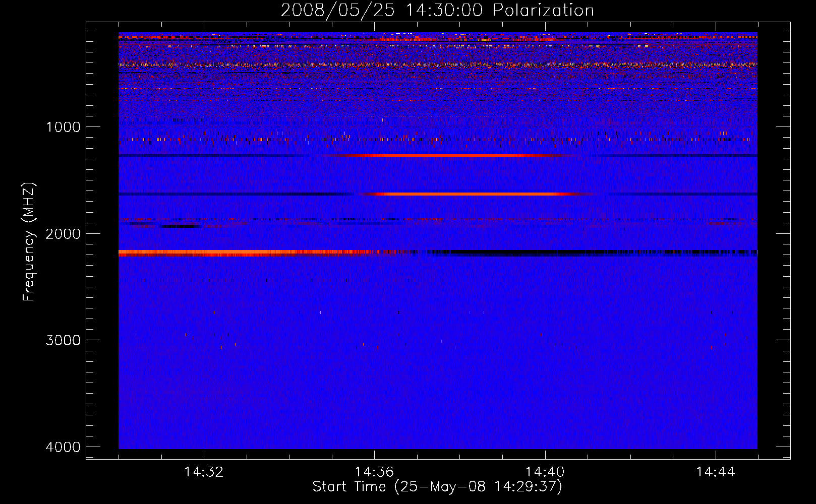Click the 14:32 time tick label

[204, 472]
